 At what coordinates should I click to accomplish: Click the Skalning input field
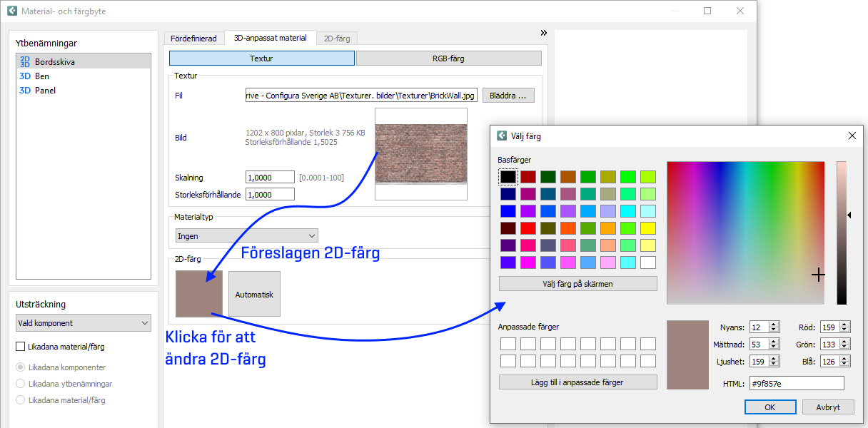click(270, 177)
